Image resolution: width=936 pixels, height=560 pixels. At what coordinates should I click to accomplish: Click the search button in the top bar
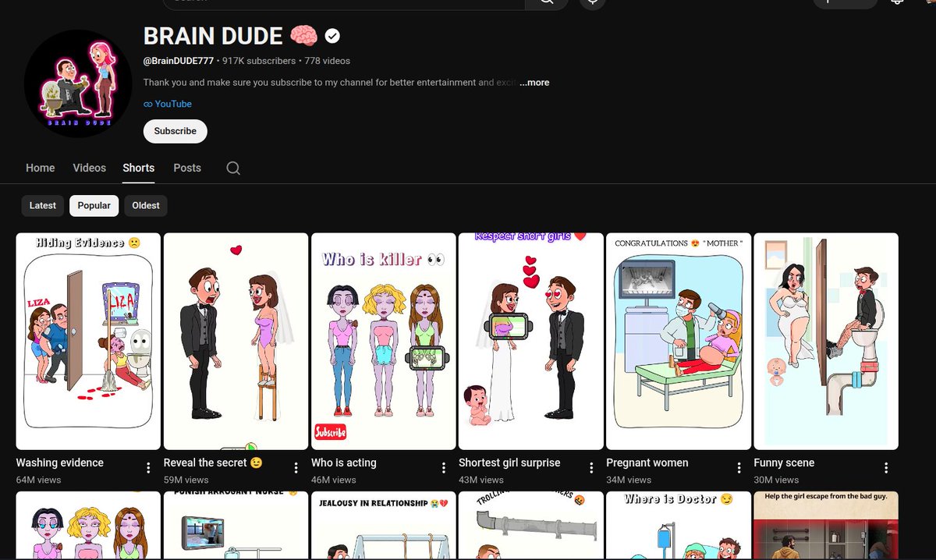[x=547, y=3]
